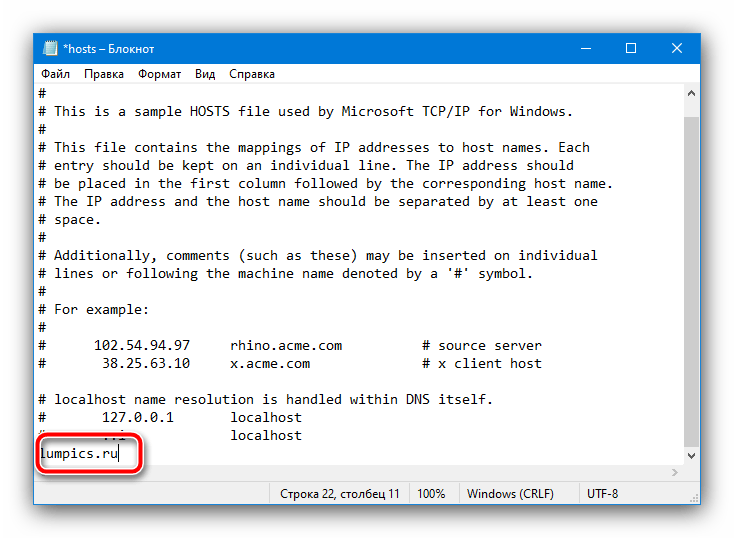Click the text 'x.acme.com'
734x538 pixels.
270,364
